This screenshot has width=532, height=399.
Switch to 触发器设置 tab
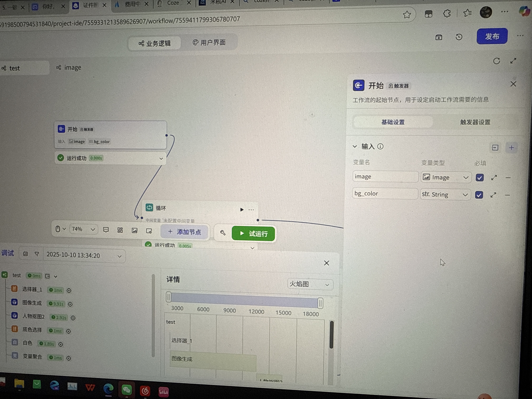tap(475, 122)
